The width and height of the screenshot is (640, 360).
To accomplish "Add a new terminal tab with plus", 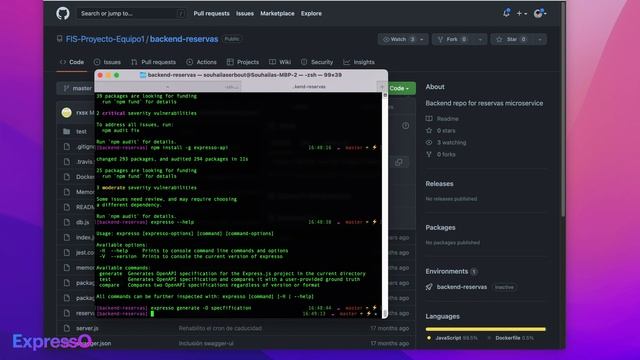I will (382, 87).
